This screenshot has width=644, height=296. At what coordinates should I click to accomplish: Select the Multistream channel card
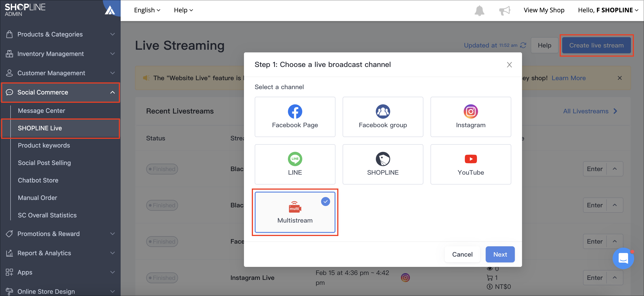click(x=295, y=212)
